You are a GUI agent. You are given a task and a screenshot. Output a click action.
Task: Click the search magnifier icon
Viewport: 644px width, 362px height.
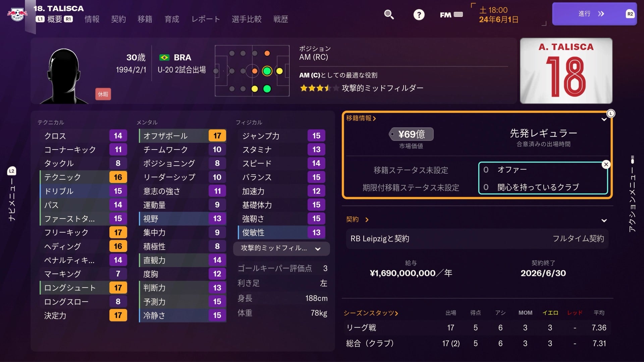[x=388, y=14]
